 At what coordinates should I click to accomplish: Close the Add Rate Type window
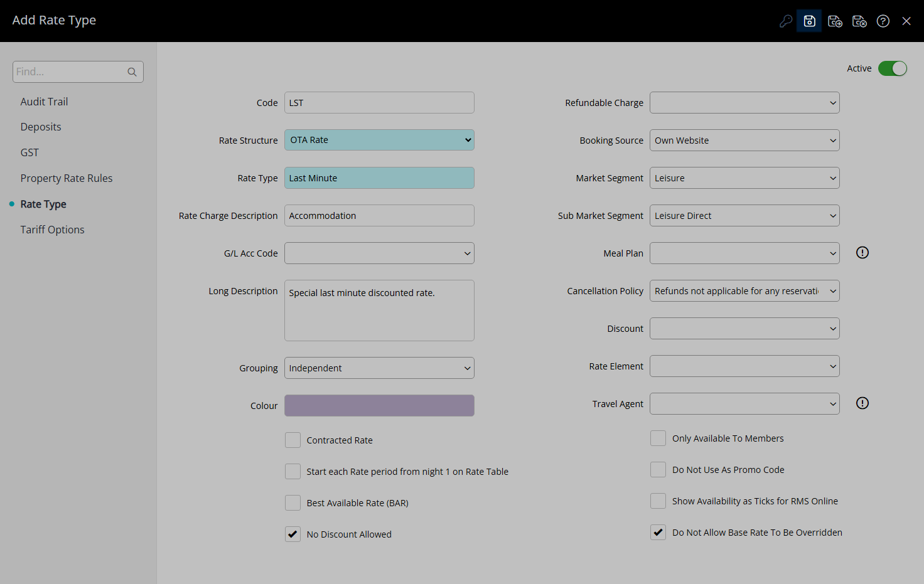(906, 21)
